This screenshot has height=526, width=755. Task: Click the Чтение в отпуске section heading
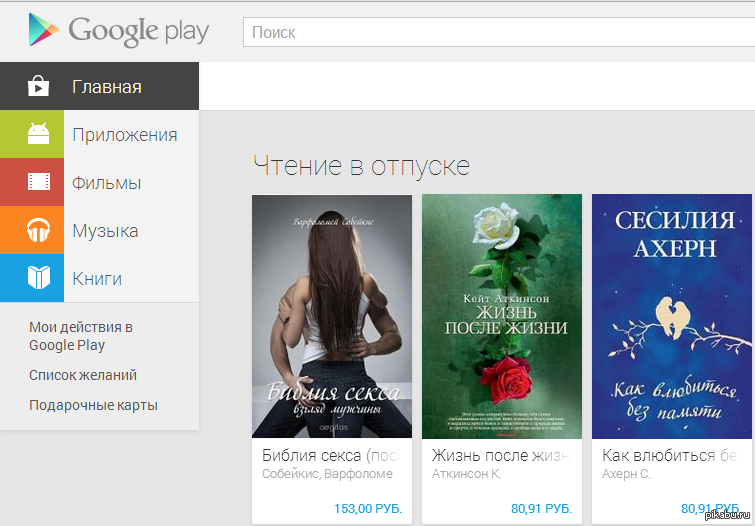(361, 165)
